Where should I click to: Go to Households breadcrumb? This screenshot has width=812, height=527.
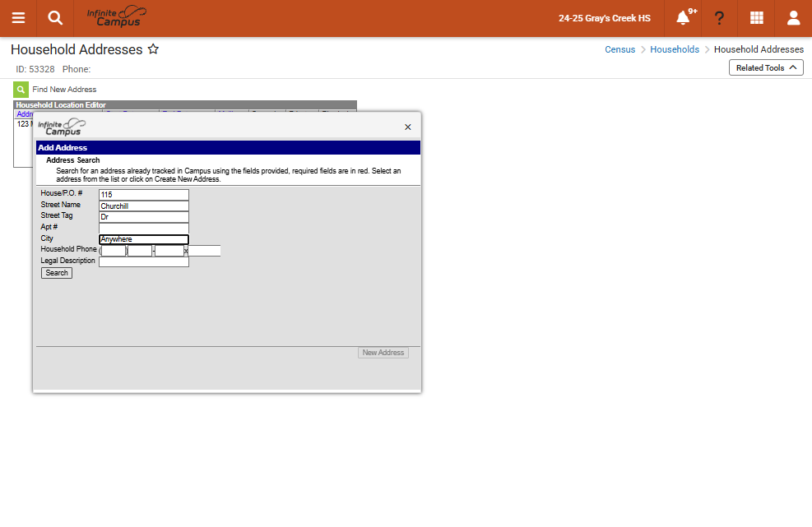tap(675, 49)
